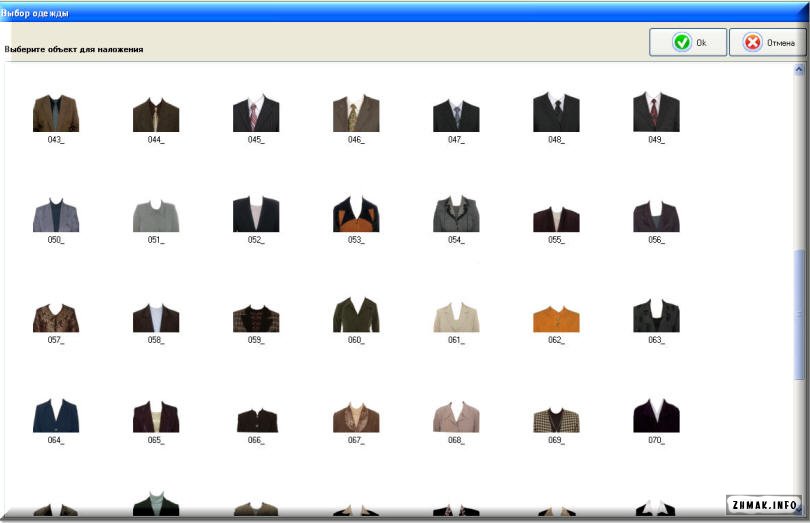
Task: Choose the suit with striped tie 045_
Action: pos(256,113)
